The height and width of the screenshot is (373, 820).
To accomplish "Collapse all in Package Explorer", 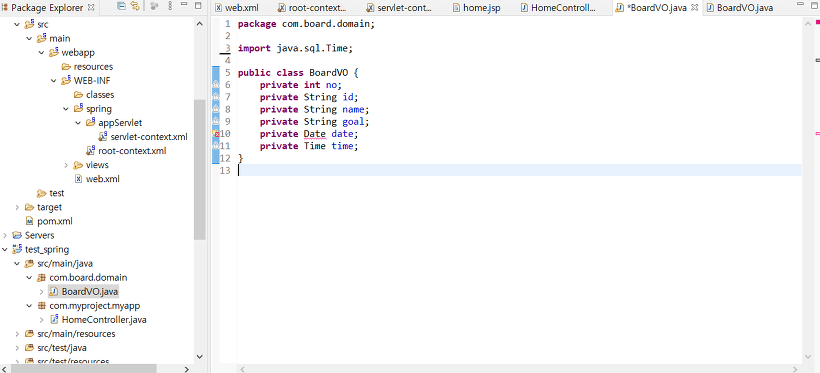I will pos(121,6).
